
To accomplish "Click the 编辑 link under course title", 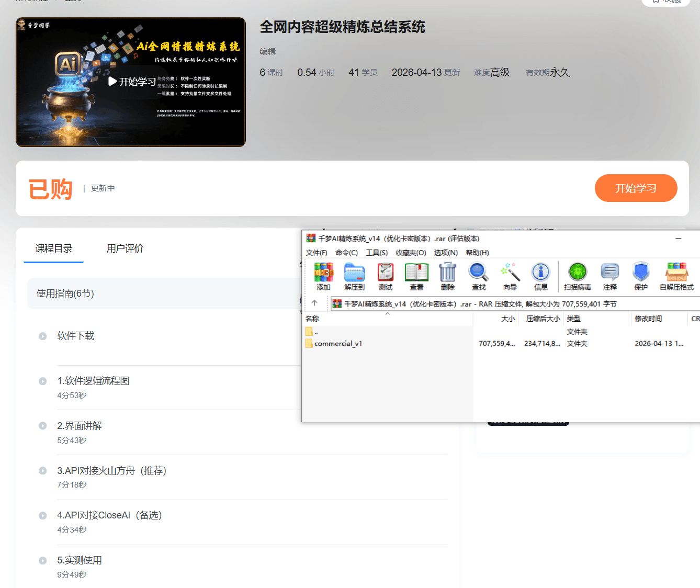I will [x=267, y=51].
